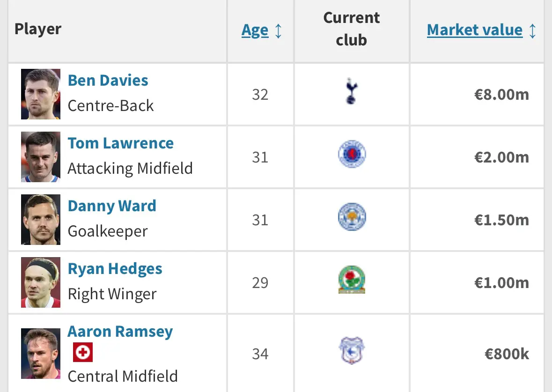Click Tom Lawrence portrait photo
552x392 pixels.
click(x=40, y=157)
